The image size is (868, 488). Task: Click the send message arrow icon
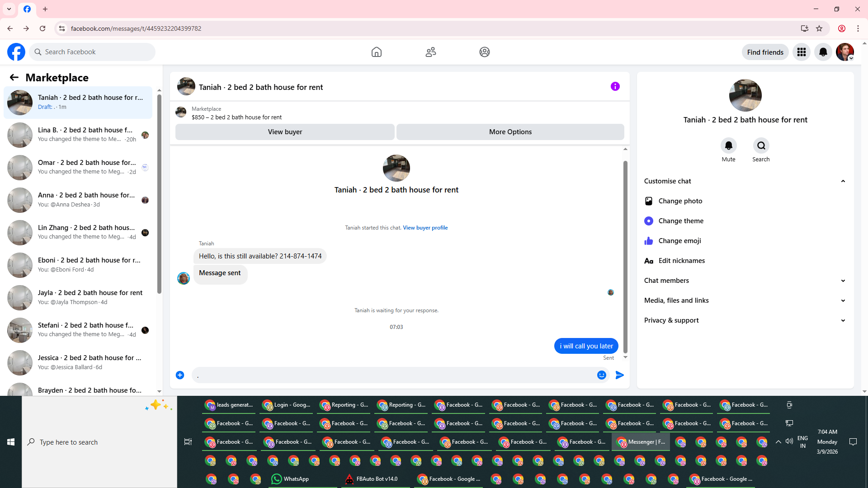tap(619, 375)
